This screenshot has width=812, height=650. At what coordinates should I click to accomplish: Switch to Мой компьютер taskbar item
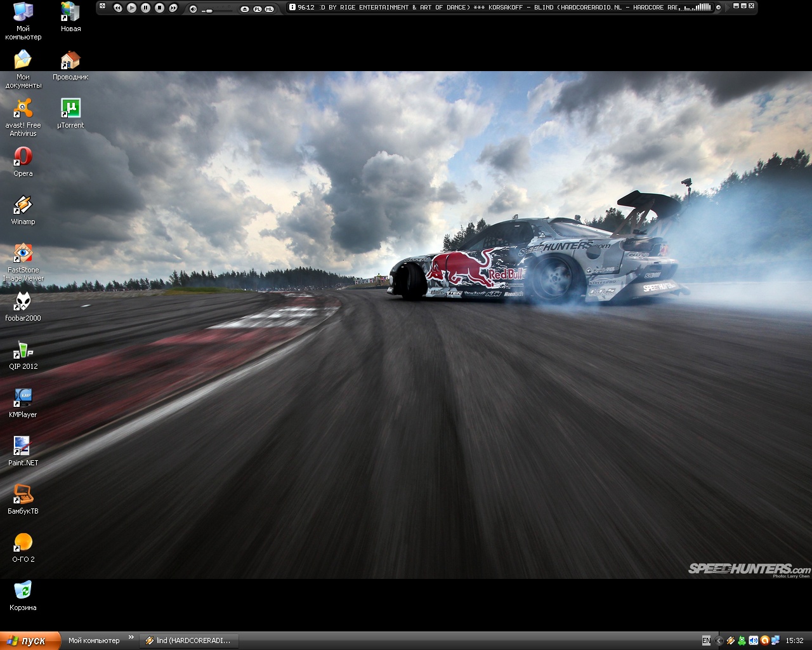94,640
